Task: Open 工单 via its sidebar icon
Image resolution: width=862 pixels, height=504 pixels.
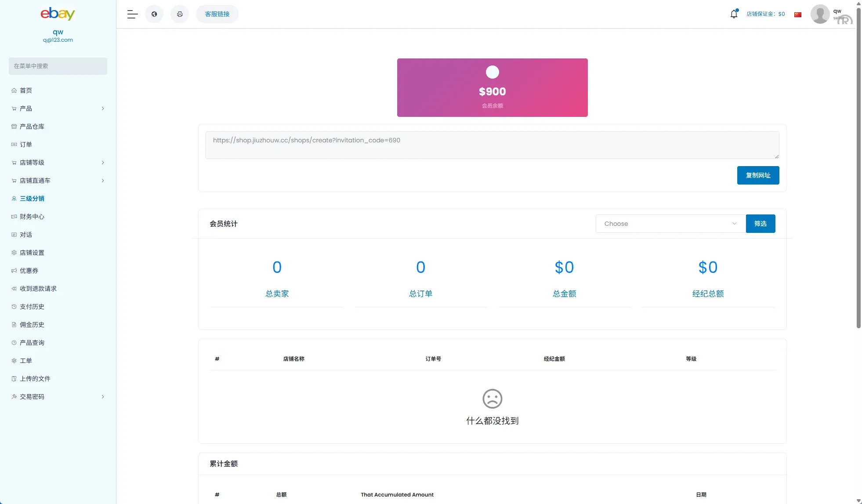Action: [14, 360]
